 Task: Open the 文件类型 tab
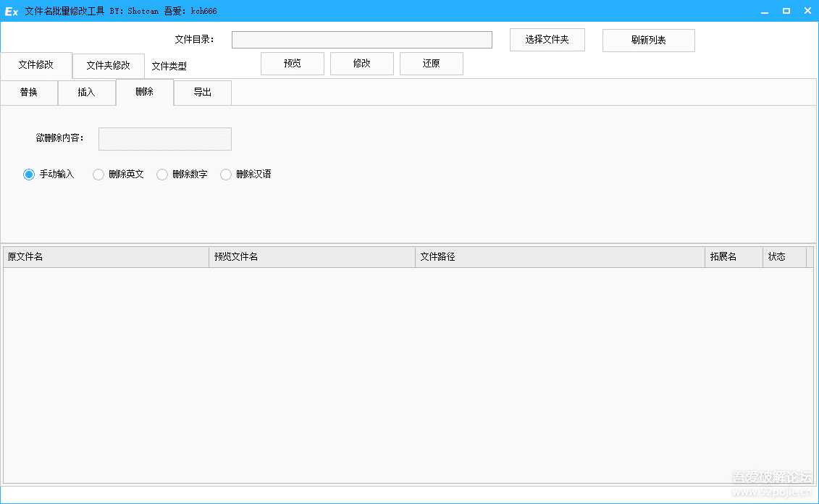click(168, 66)
